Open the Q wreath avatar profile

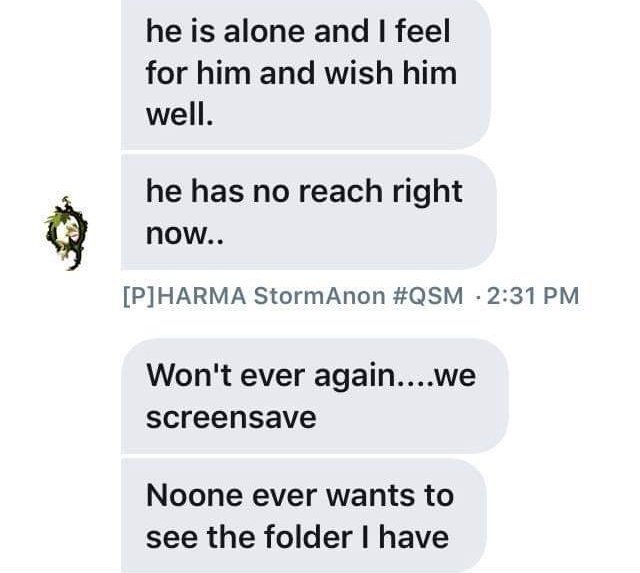(66, 233)
